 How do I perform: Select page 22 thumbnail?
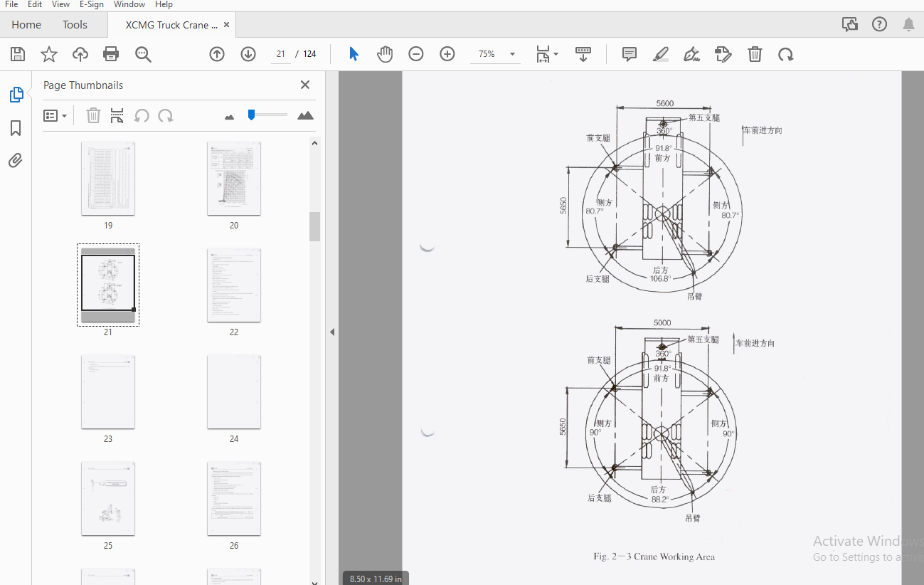click(234, 285)
